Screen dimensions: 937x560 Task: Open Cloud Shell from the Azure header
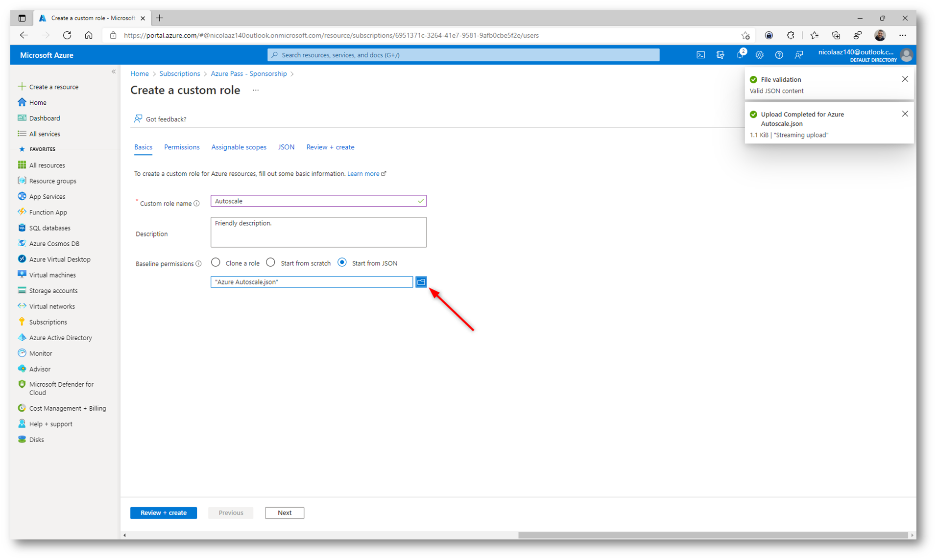700,55
